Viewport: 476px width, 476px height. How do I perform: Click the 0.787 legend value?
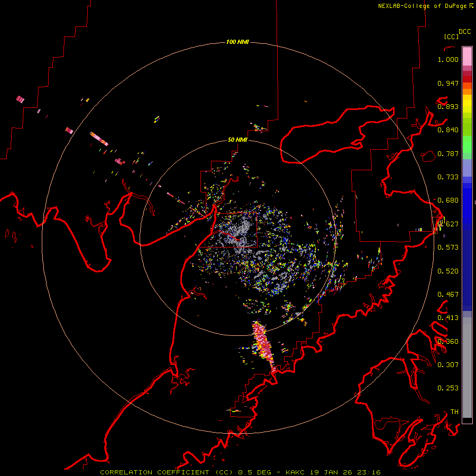pyautogui.click(x=448, y=153)
